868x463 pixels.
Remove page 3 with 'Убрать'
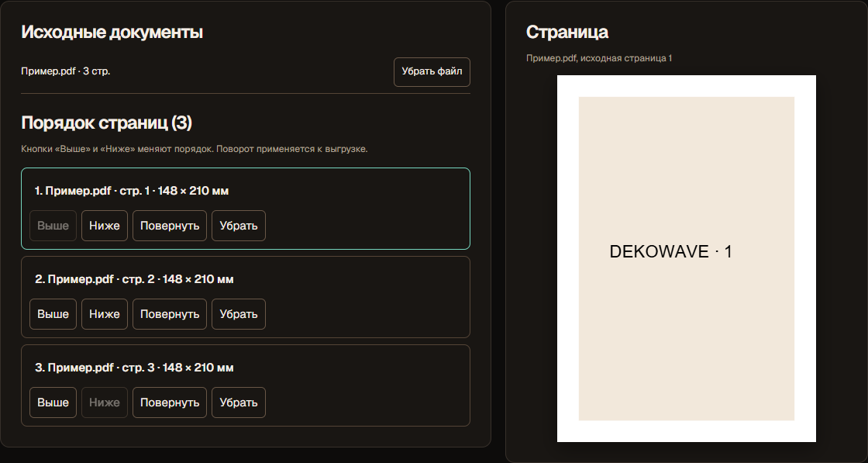pos(239,403)
